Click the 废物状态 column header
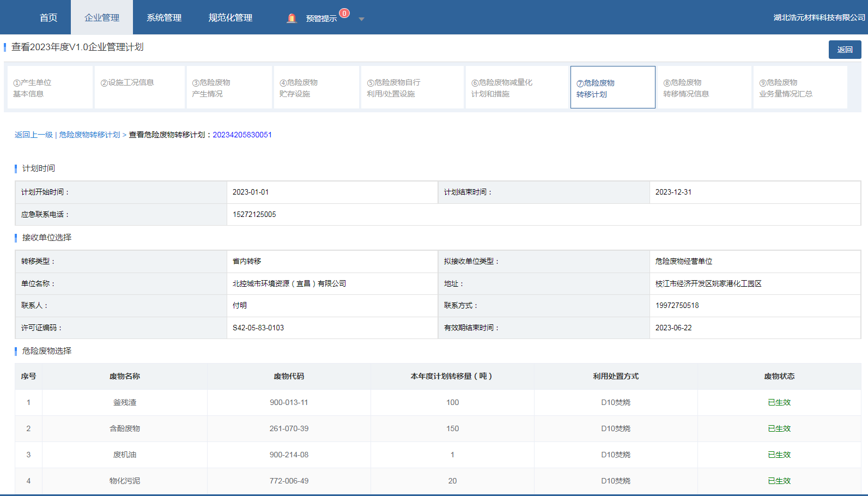The height and width of the screenshot is (496, 868). (779, 377)
